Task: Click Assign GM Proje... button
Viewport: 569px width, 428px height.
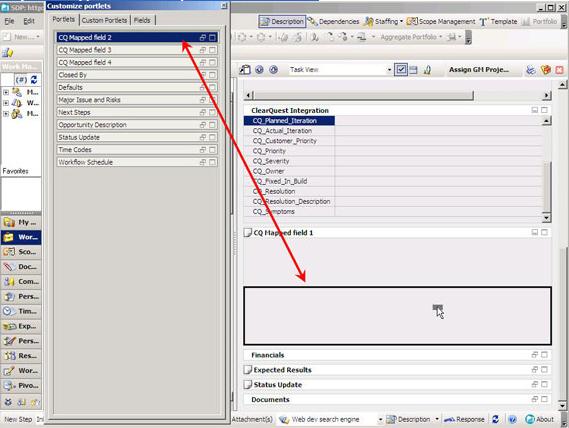Action: tap(479, 69)
